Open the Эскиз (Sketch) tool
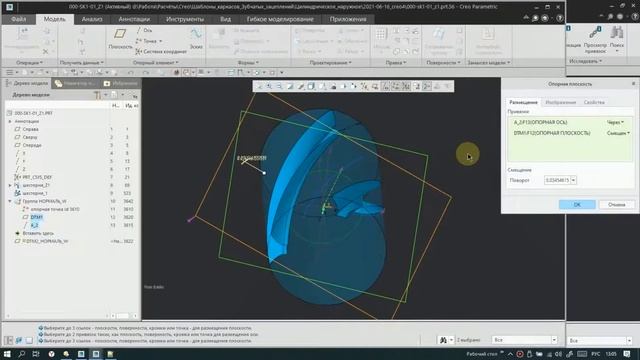This screenshot has width=640, height=360. [x=196, y=39]
